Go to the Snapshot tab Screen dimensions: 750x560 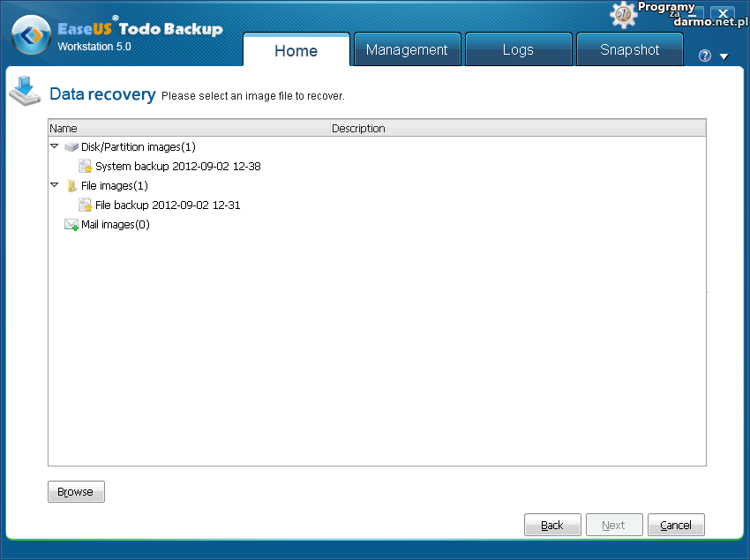(629, 50)
